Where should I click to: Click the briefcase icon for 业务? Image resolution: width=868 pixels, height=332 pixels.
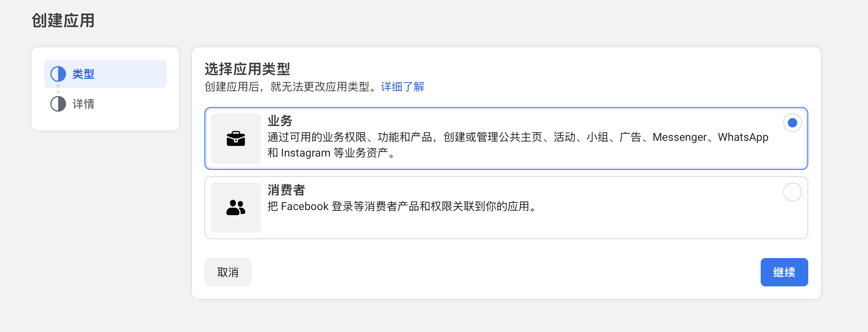236,138
